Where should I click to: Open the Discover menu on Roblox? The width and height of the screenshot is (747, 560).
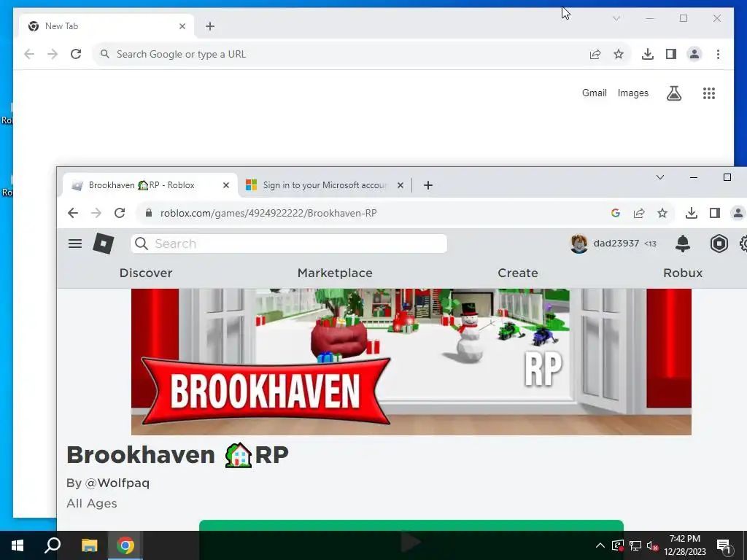point(146,273)
